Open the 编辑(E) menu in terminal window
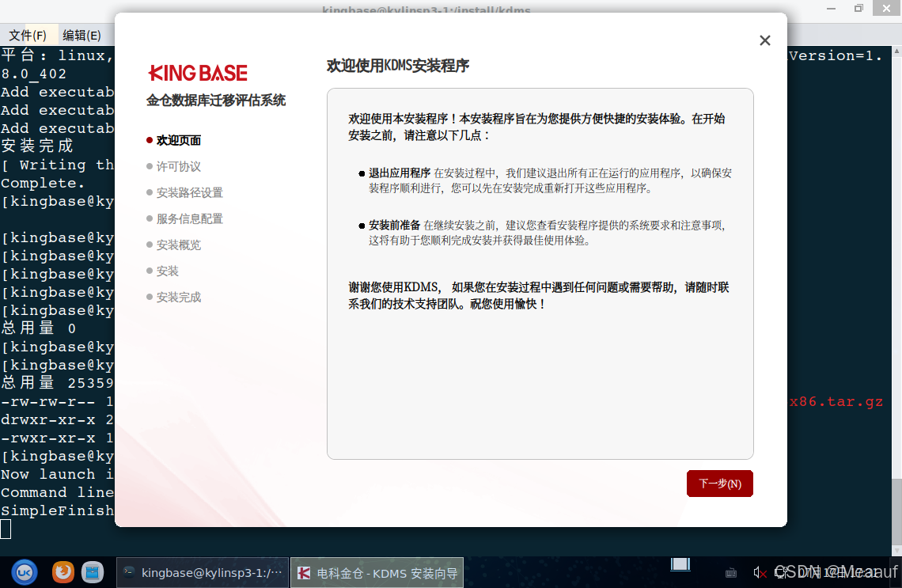 (81, 35)
